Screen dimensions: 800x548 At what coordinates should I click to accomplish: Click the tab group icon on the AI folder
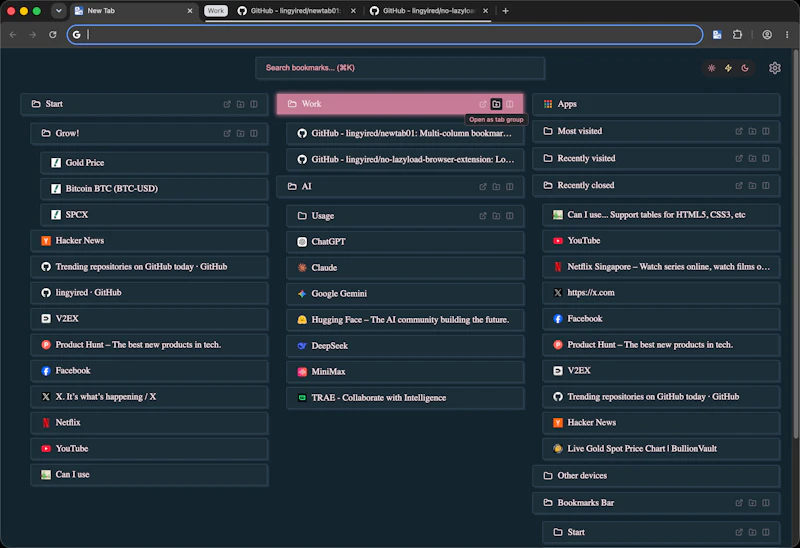pyautogui.click(x=496, y=187)
